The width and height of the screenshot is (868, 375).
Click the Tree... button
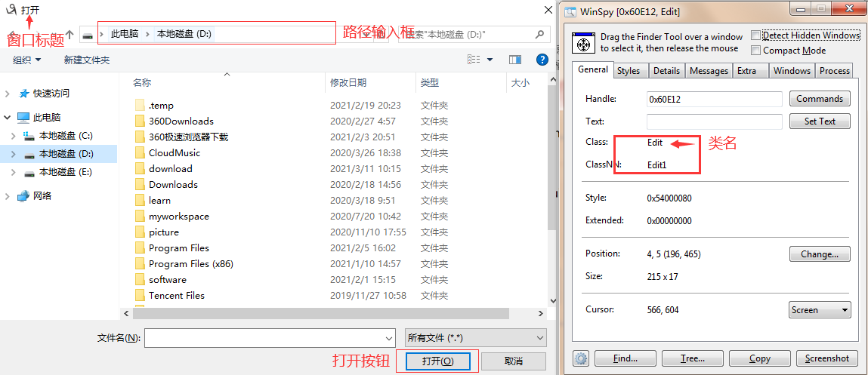[x=693, y=358]
